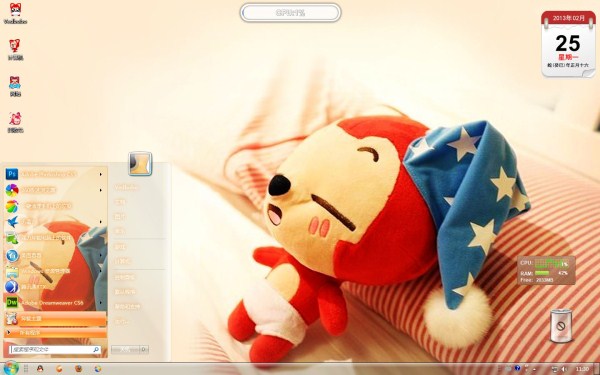Open the shutdown options arrow button
This screenshot has width=600, height=375.
pos(144,349)
